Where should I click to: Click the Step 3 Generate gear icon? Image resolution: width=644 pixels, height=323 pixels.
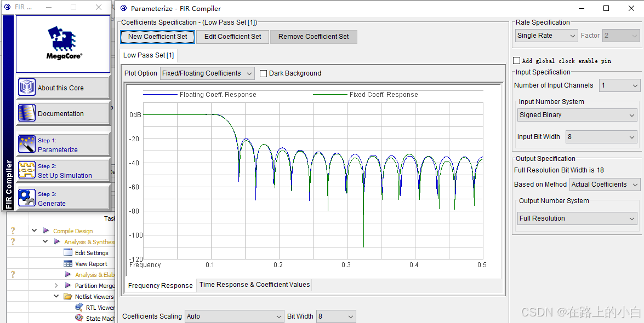coord(27,198)
